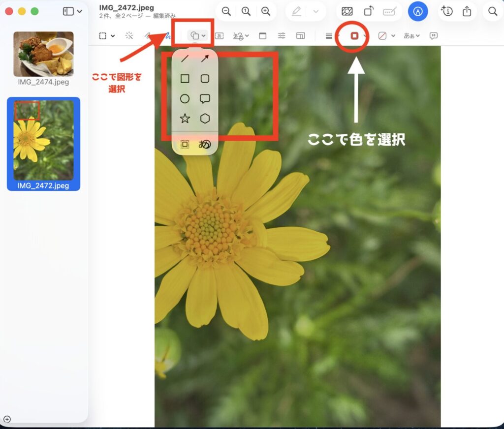This screenshot has height=429, width=504.
Task: Choose the star shape from shapes popup
Action: 185,119
